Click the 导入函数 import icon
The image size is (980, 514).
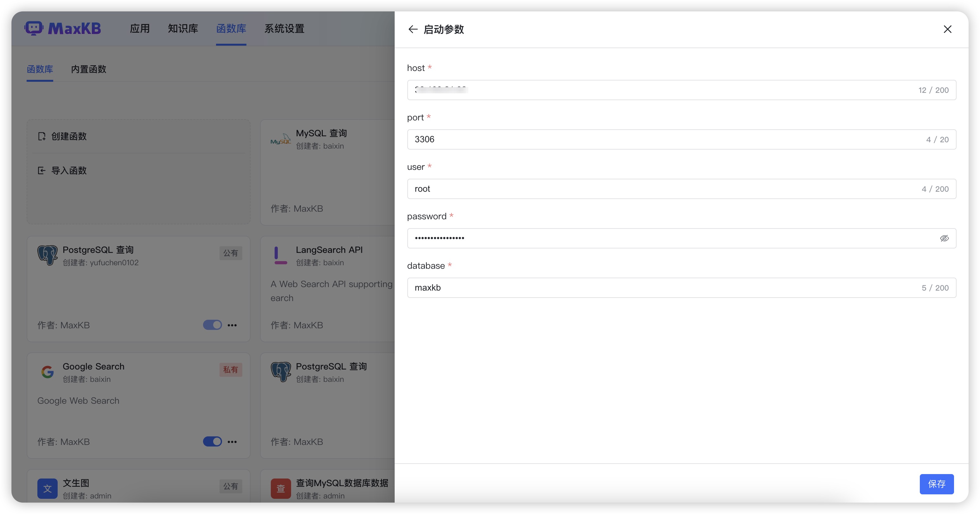(x=42, y=170)
